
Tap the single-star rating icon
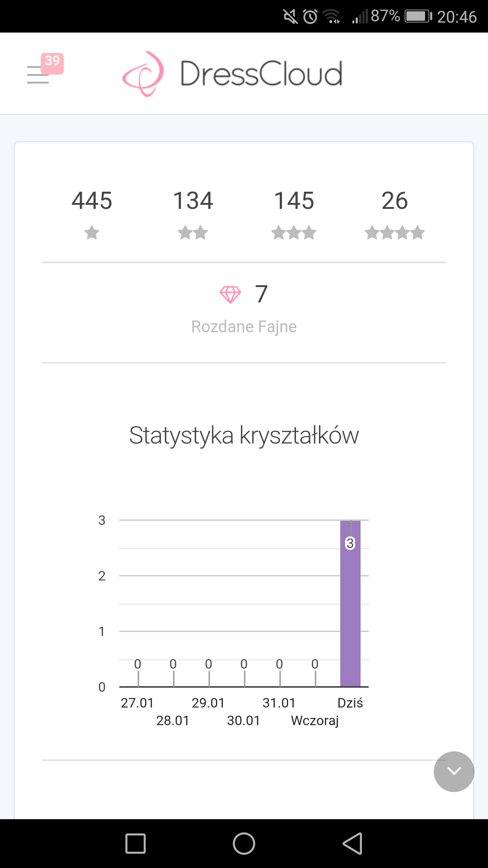[x=92, y=233]
